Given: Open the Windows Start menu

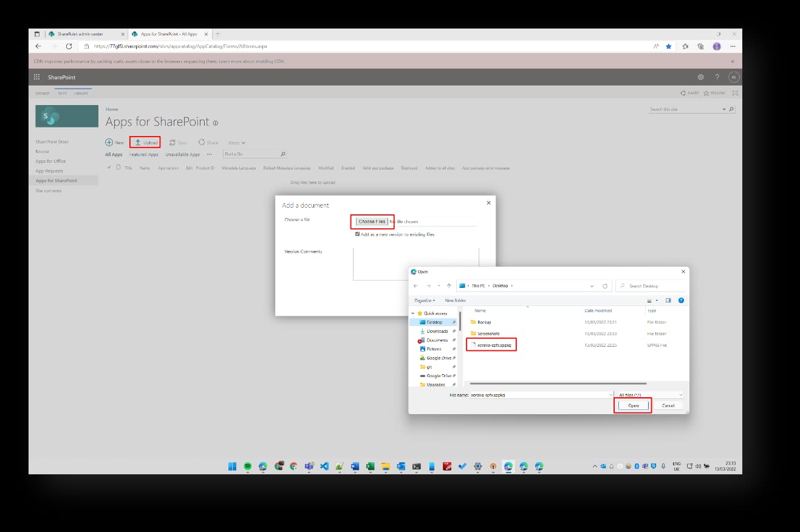Looking at the screenshot, I should click(x=233, y=466).
